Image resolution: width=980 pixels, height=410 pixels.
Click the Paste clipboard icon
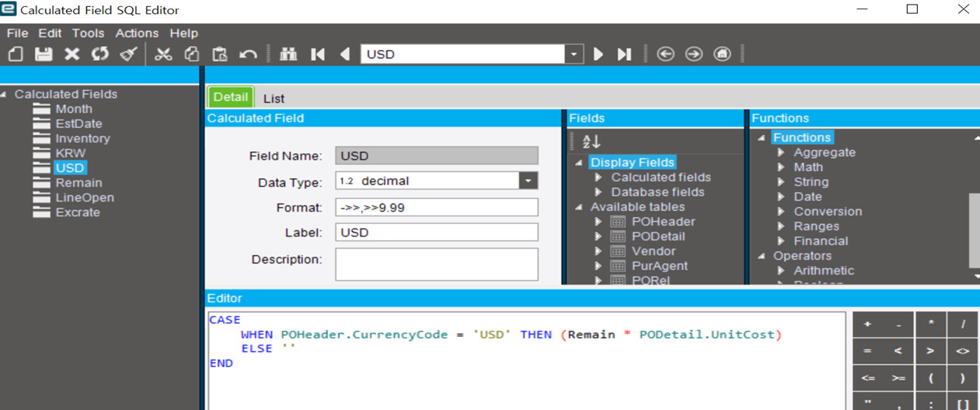(220, 54)
